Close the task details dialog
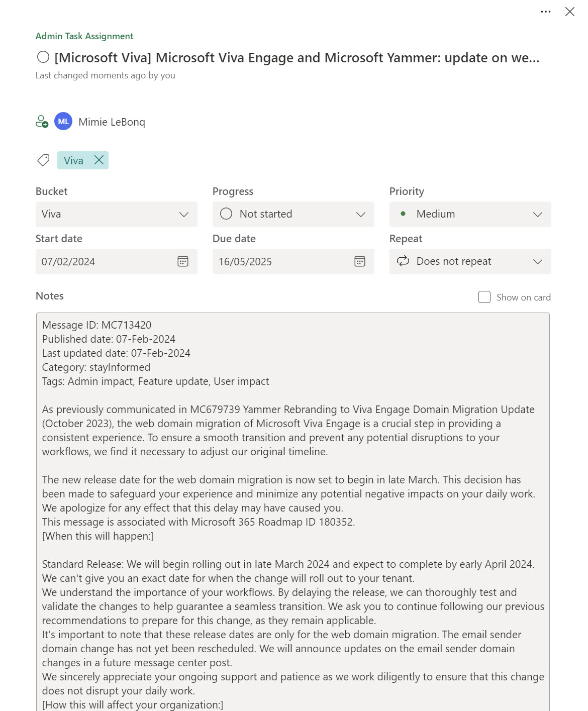Image resolution: width=588 pixels, height=711 pixels. (x=569, y=12)
